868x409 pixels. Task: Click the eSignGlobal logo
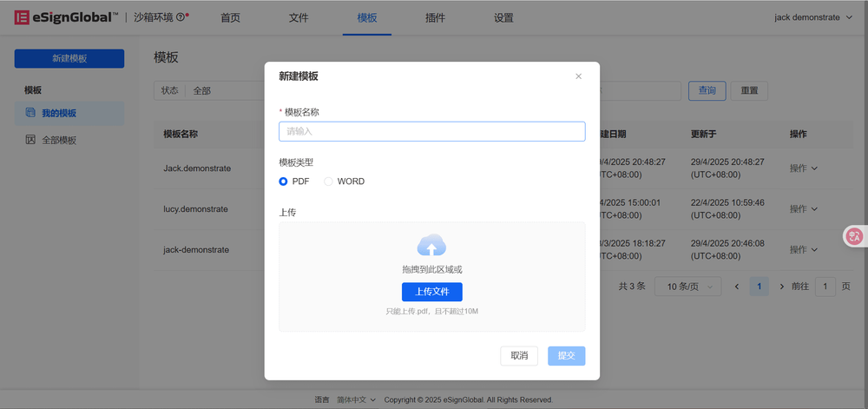66,17
